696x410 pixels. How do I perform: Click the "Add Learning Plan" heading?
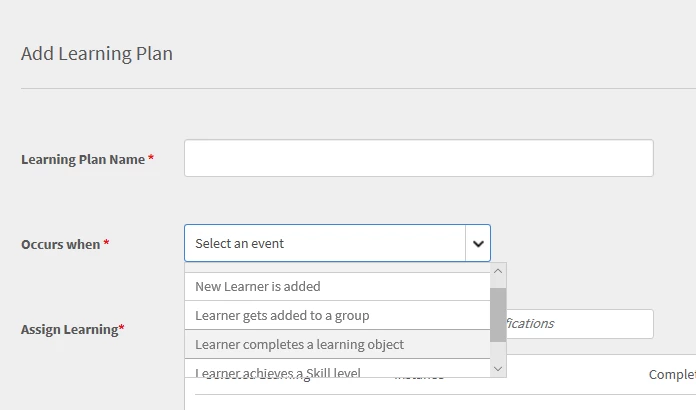[97, 54]
